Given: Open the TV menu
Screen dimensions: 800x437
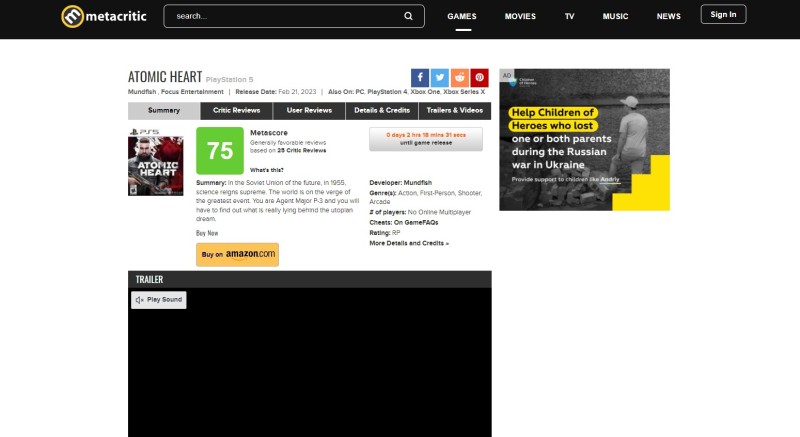Looking at the screenshot, I should point(569,16).
